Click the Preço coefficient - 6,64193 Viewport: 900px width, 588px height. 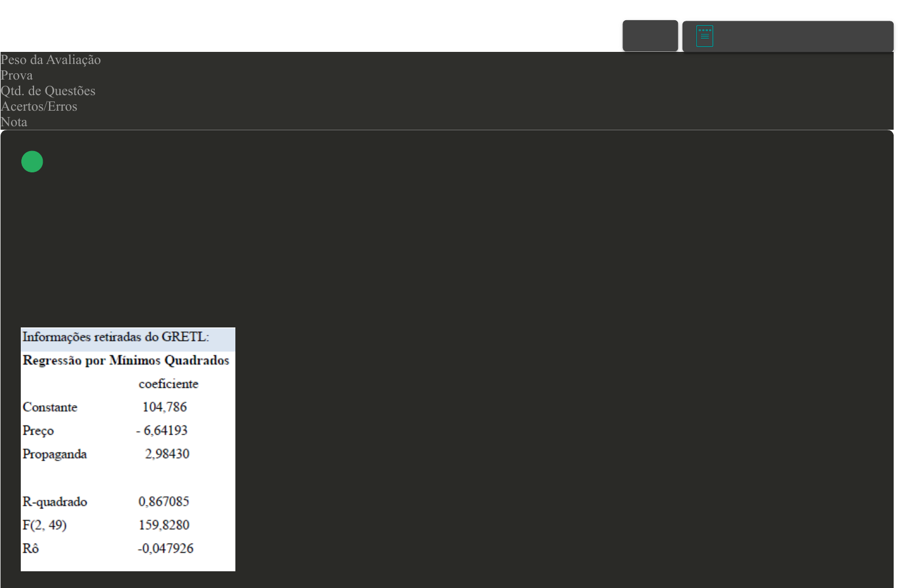[x=162, y=431]
